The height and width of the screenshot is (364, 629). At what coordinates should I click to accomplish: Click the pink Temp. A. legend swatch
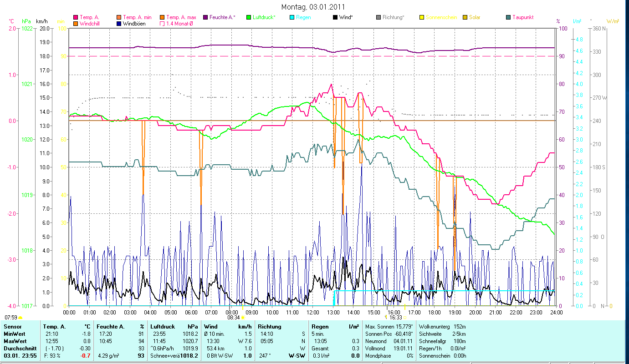point(76,17)
